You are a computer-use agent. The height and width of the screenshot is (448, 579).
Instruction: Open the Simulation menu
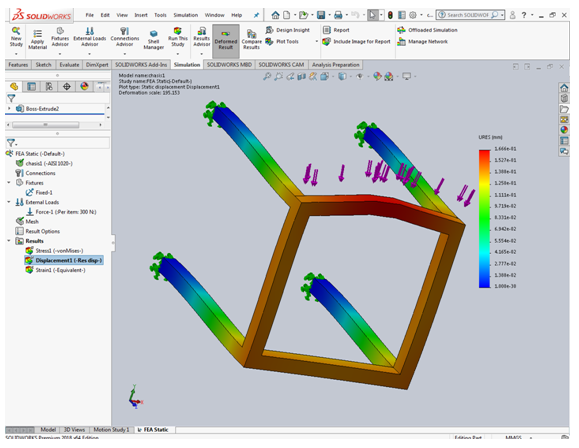[x=186, y=15]
